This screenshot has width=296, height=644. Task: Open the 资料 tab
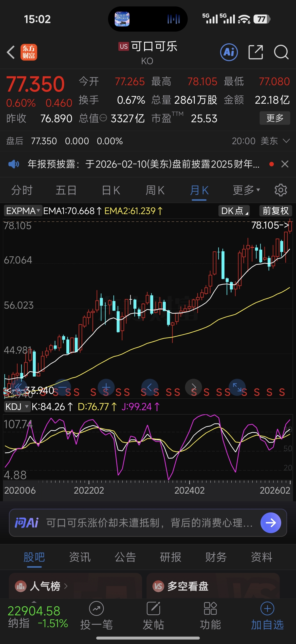pos(261,557)
